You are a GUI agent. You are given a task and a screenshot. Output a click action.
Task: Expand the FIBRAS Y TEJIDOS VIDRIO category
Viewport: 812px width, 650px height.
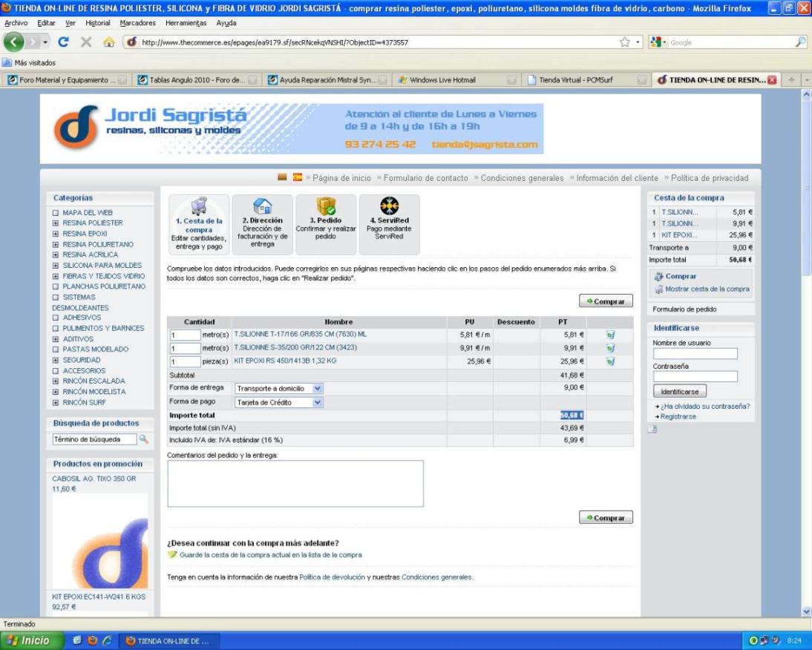point(56,276)
